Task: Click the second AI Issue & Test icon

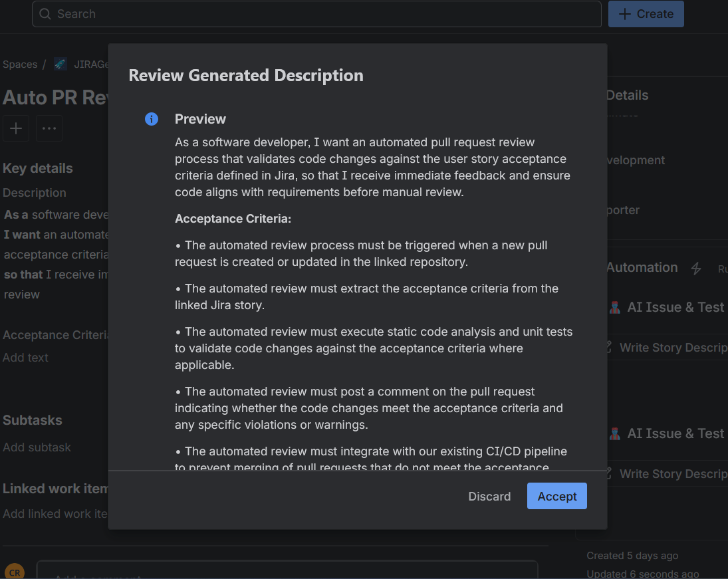Action: 614,433
